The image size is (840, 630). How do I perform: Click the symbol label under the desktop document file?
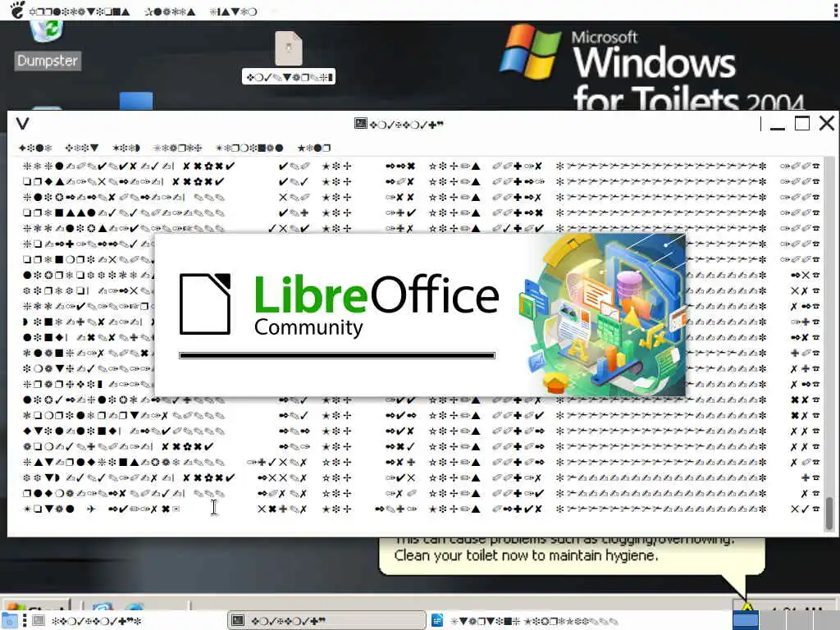(x=289, y=77)
